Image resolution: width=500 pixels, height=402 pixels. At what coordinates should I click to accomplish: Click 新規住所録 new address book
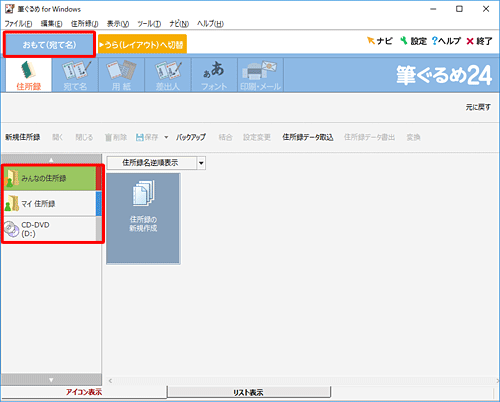(x=22, y=137)
